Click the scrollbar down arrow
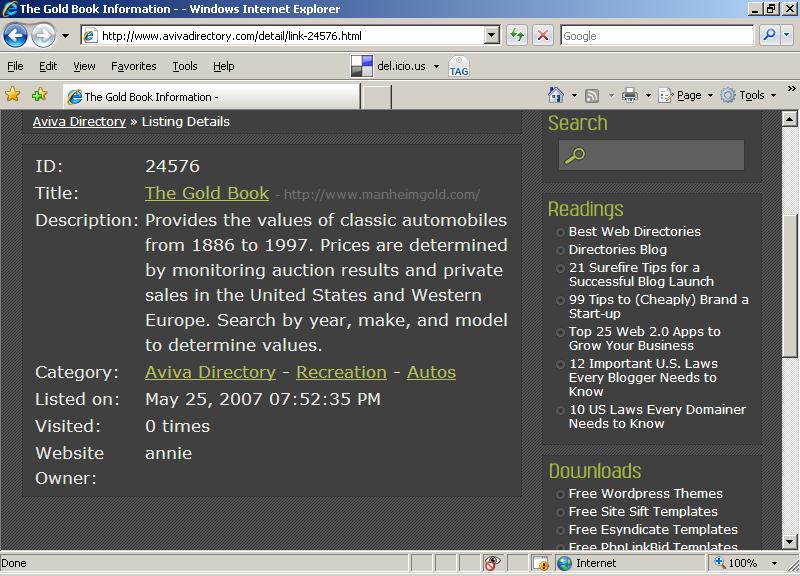This screenshot has width=800, height=576. click(789, 541)
